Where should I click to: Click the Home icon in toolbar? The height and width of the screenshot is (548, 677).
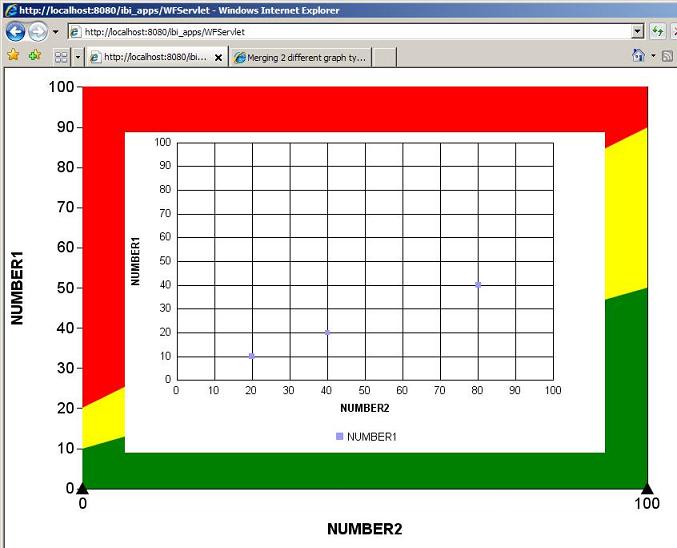click(x=638, y=56)
